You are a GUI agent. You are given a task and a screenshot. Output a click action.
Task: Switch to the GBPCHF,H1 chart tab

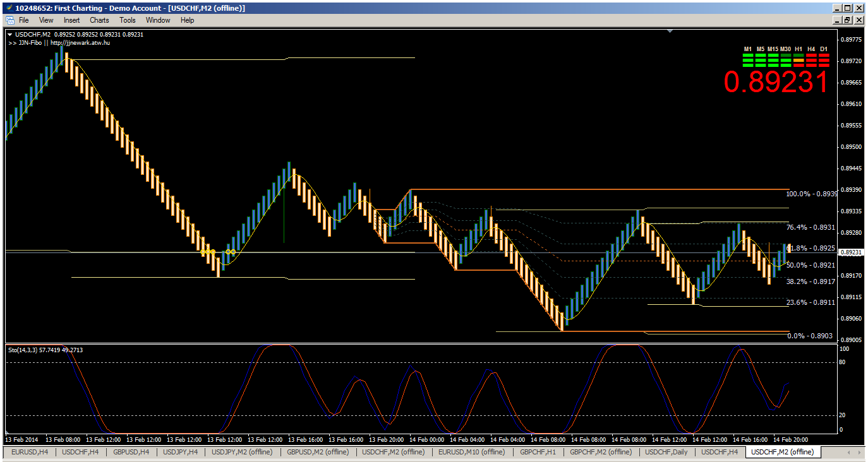[538, 452]
